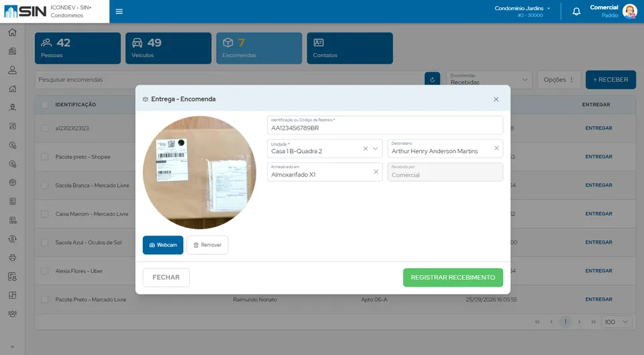Expand sidebar with double-arrow icon
644x355 pixels.
[12, 346]
